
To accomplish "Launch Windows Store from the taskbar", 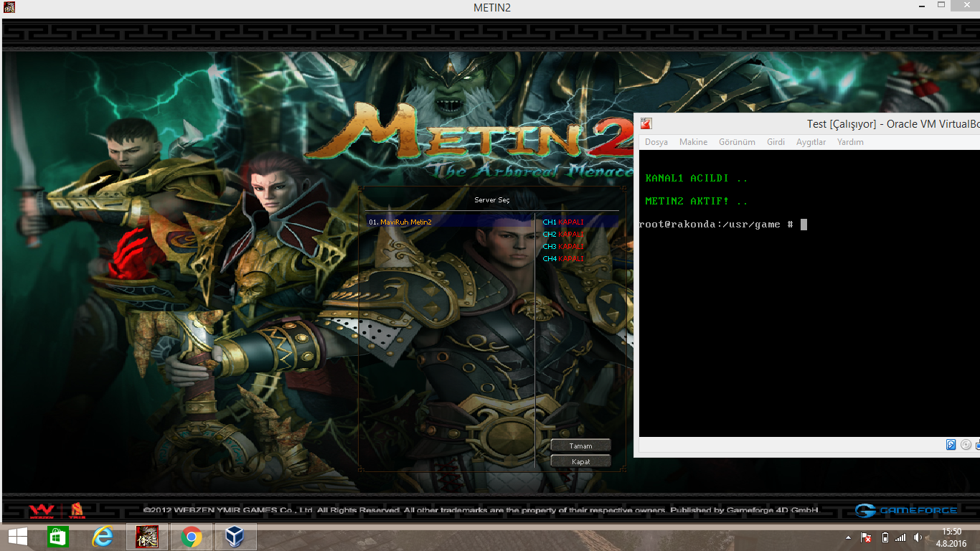I will (57, 537).
